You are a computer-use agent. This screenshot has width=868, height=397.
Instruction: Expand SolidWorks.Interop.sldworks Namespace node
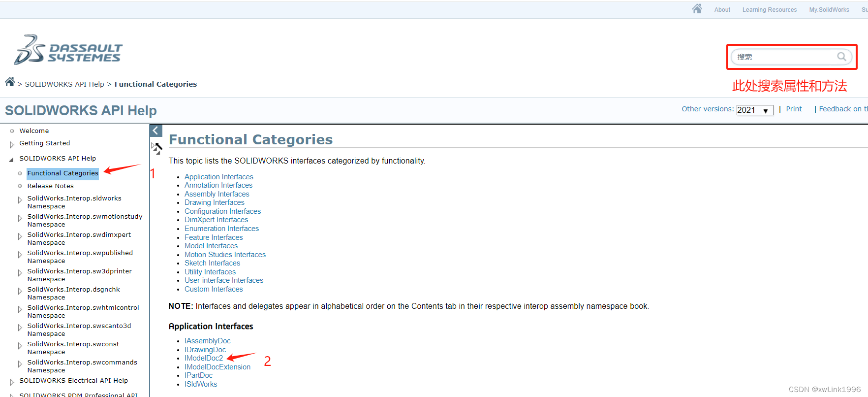coord(20,200)
